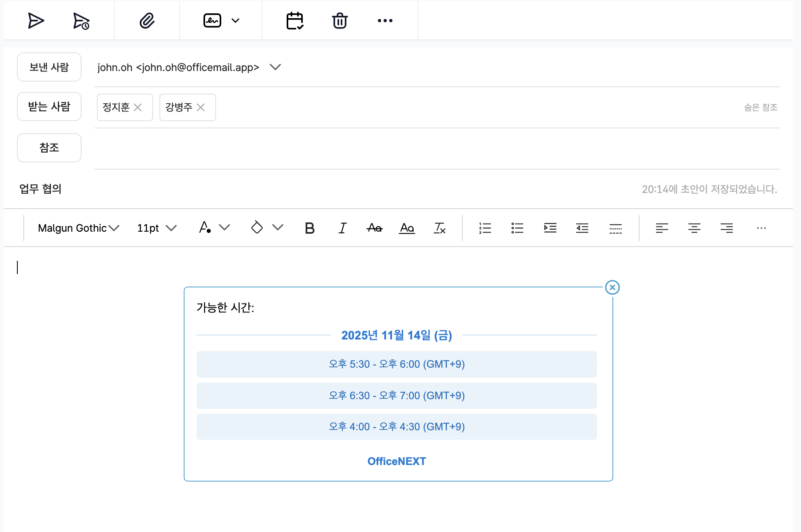
Task: Insert a numbered list
Action: click(x=485, y=228)
